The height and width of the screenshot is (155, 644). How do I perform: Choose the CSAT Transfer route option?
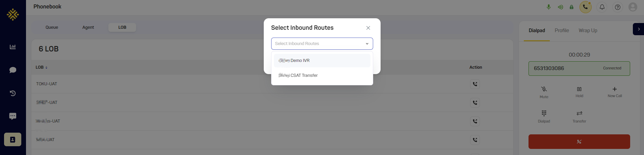click(x=322, y=75)
